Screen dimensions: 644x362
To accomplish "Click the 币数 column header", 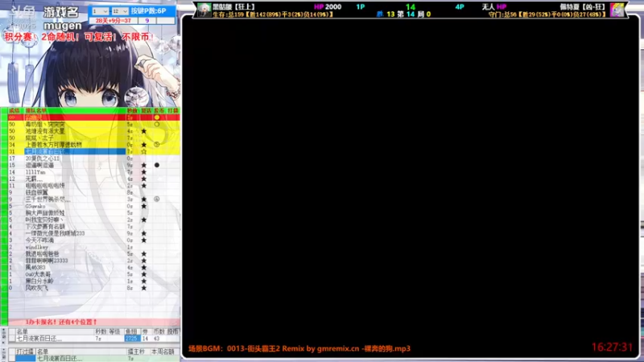I will tap(159, 331).
